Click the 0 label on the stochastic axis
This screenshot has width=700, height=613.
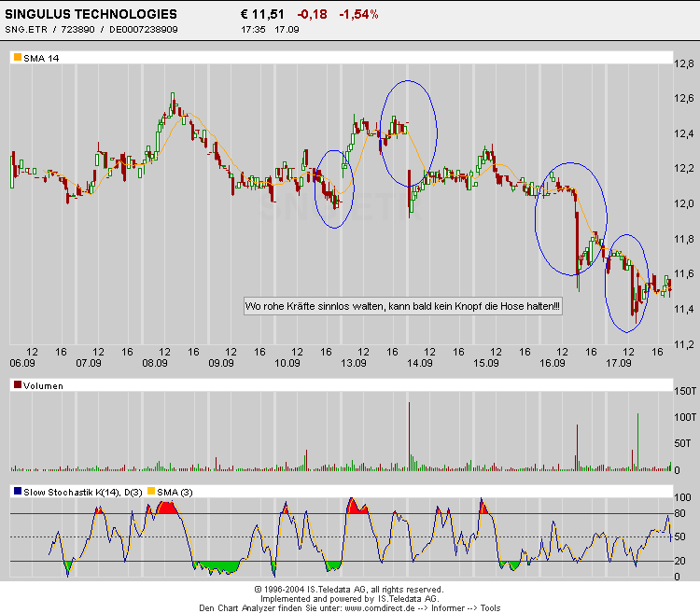click(677, 577)
